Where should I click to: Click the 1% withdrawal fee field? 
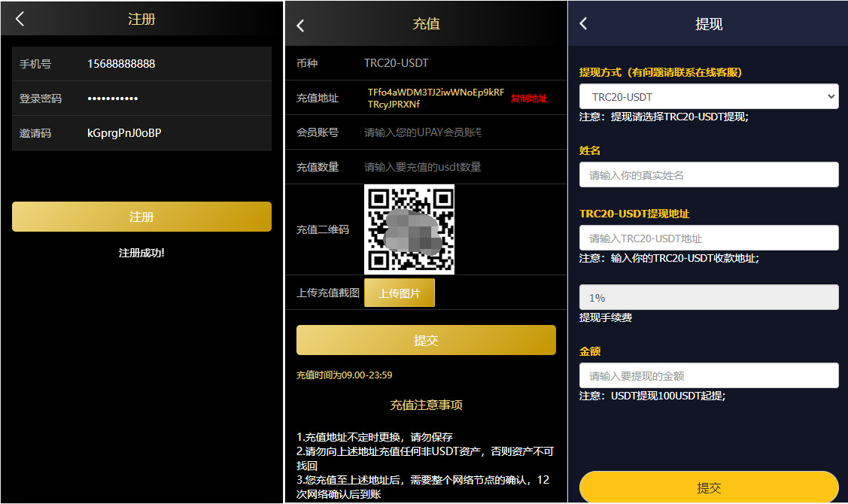(709, 297)
